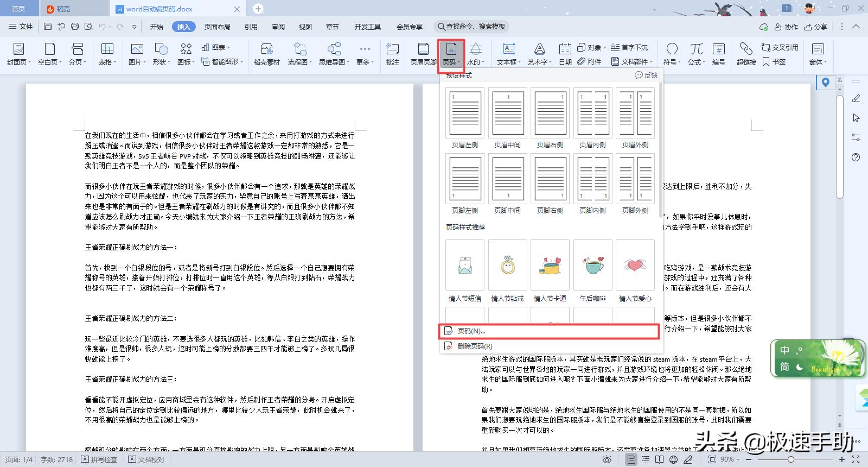Click the Drop Cap (首字下沉) button
The width and height of the screenshot is (868, 467).
pos(629,47)
